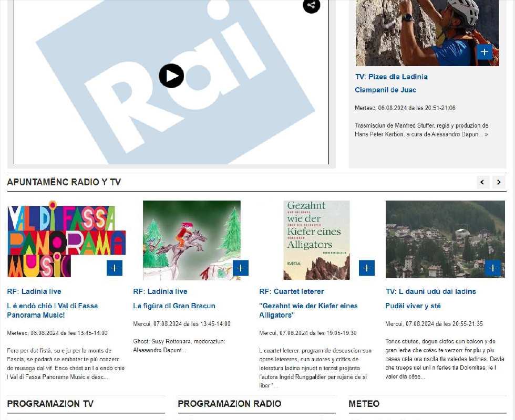The height and width of the screenshot is (420, 515).
Task: Open the 'TV: Pizes dla Ladinia' link
Action: point(391,77)
